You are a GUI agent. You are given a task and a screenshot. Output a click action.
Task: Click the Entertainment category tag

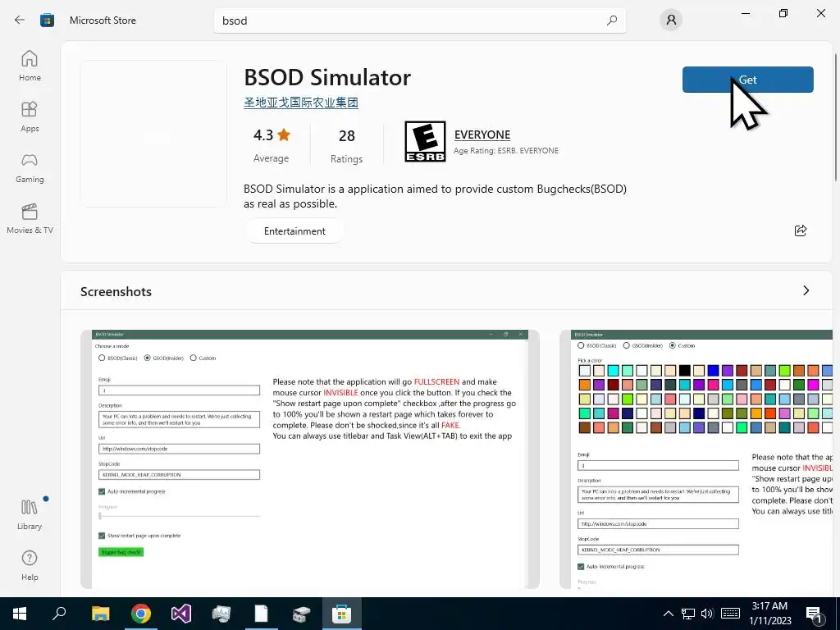click(x=294, y=231)
